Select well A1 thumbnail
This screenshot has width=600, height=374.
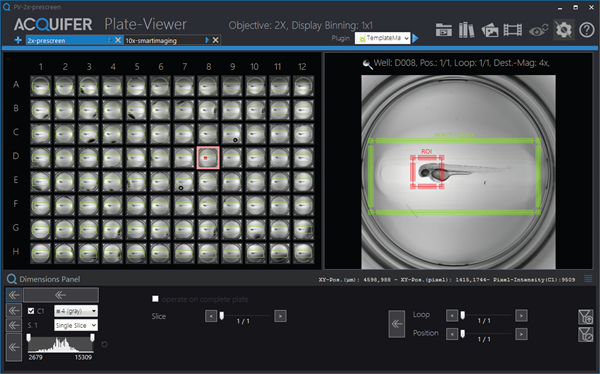[x=41, y=86]
